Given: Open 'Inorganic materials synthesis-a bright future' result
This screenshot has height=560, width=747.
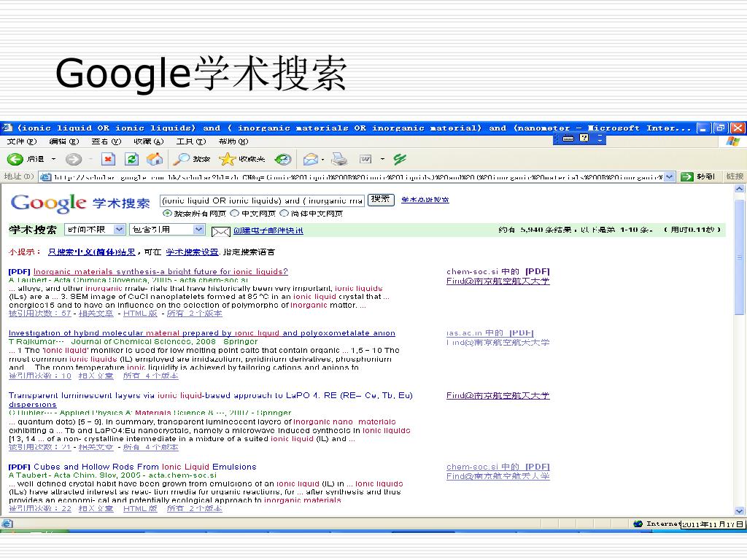Looking at the screenshot, I should (x=160, y=271).
